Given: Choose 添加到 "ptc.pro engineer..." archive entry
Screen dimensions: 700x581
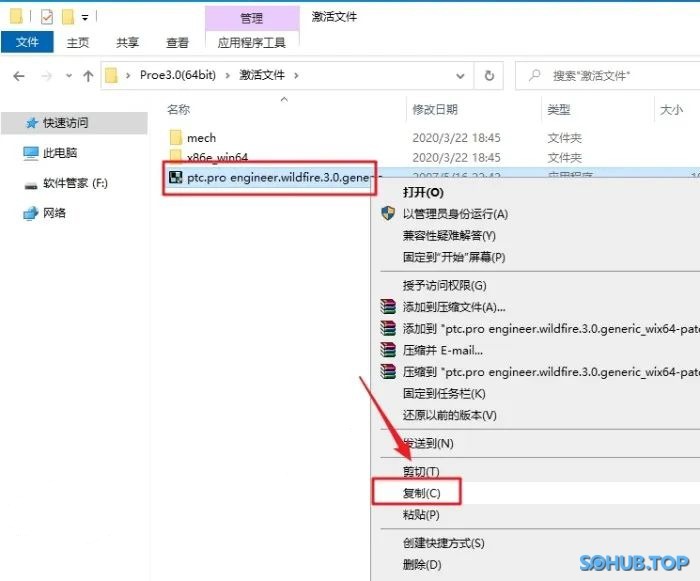Looking at the screenshot, I should 551,329.
